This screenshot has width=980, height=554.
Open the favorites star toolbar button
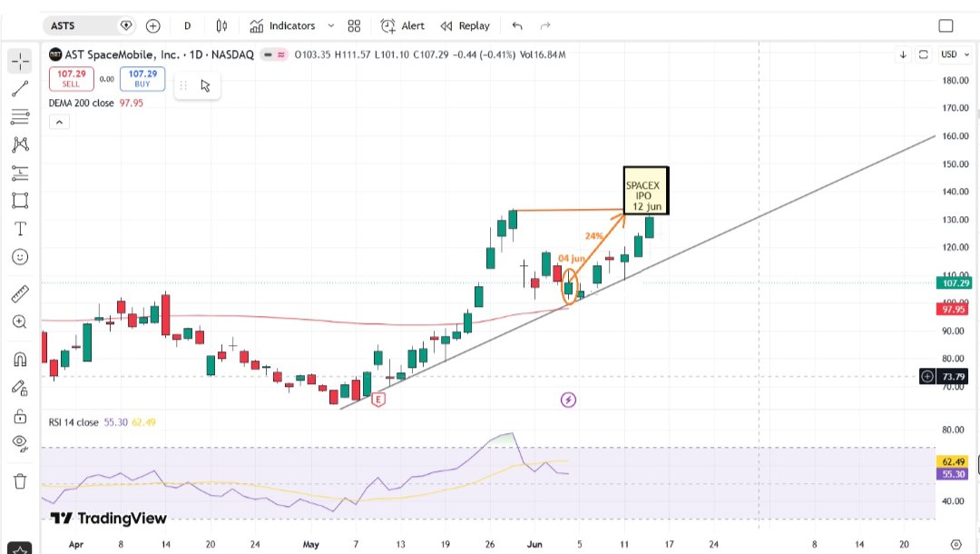point(20,549)
